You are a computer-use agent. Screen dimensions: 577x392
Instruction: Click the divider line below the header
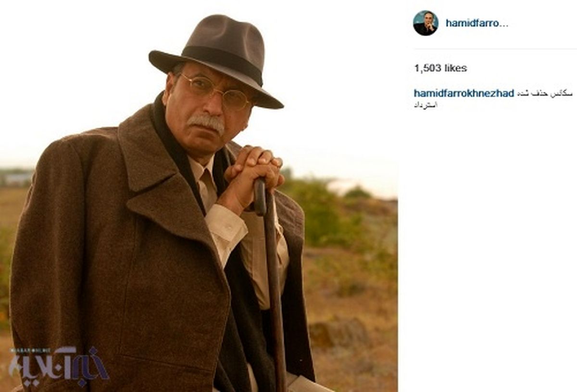point(495,49)
